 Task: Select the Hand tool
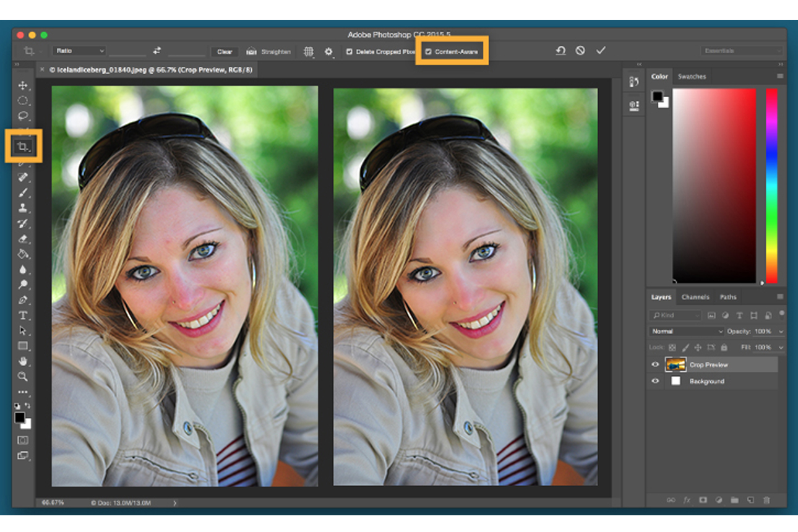pos(23,361)
